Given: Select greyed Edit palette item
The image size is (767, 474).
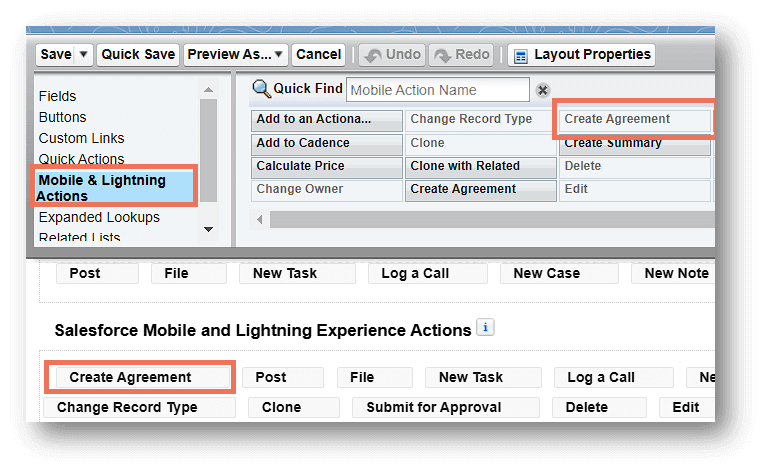Looking at the screenshot, I should pos(634,190).
